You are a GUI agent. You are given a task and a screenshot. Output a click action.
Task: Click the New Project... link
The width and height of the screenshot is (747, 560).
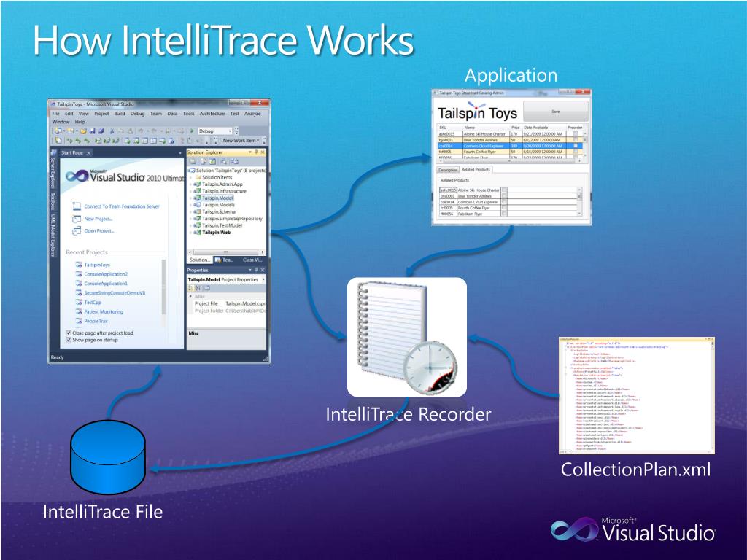coord(98,219)
